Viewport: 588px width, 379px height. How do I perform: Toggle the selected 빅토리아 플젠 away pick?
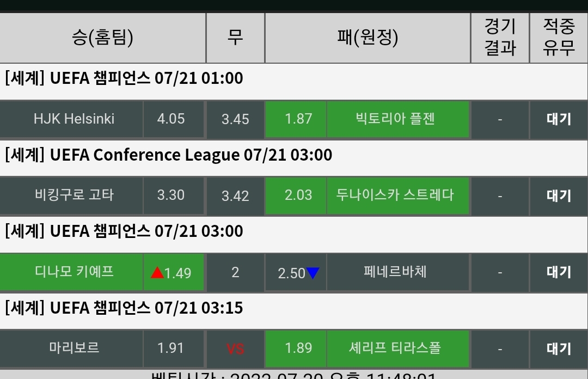(395, 119)
